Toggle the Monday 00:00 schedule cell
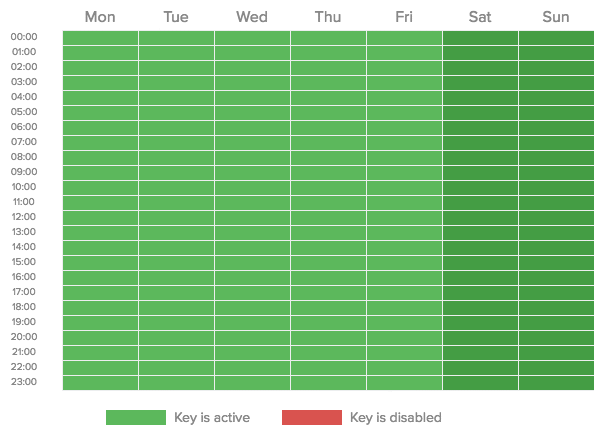The image size is (604, 435). 100,38
